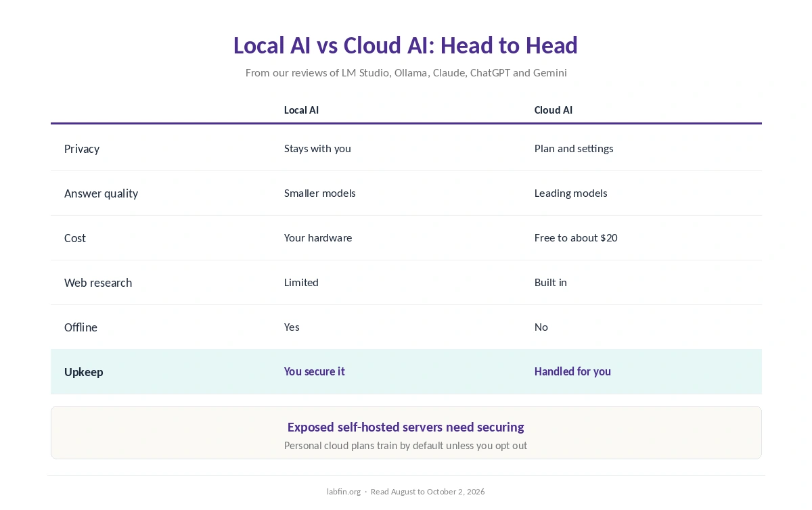Image resolution: width=812 pixels, height=510 pixels.
Task: Click the 'Your hardware' cell
Action: coord(318,238)
